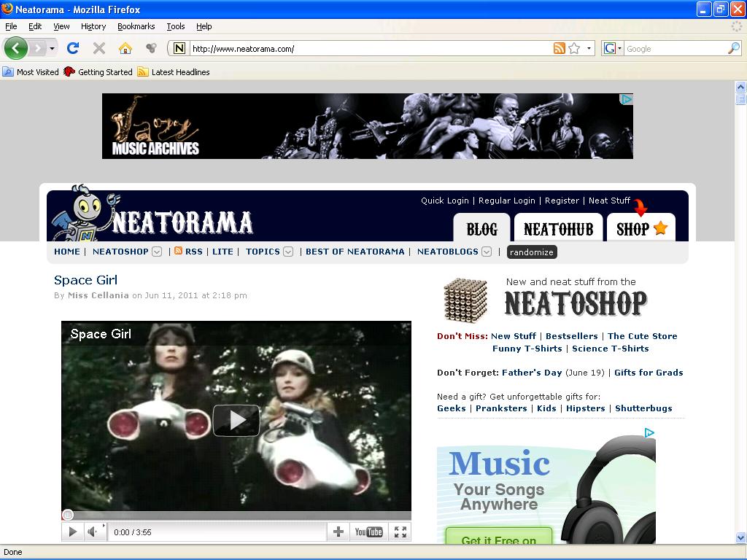Go back with the green Back arrow
Screen dimensions: 747x560
tap(16, 48)
